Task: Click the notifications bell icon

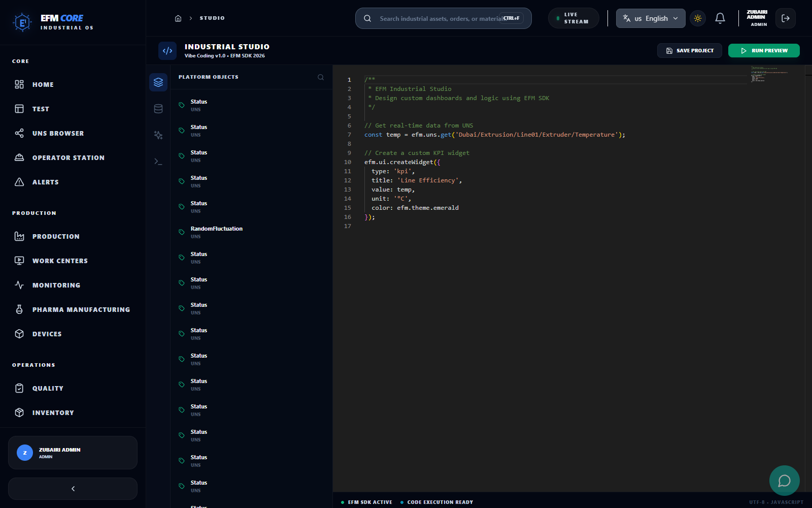Action: point(720,18)
